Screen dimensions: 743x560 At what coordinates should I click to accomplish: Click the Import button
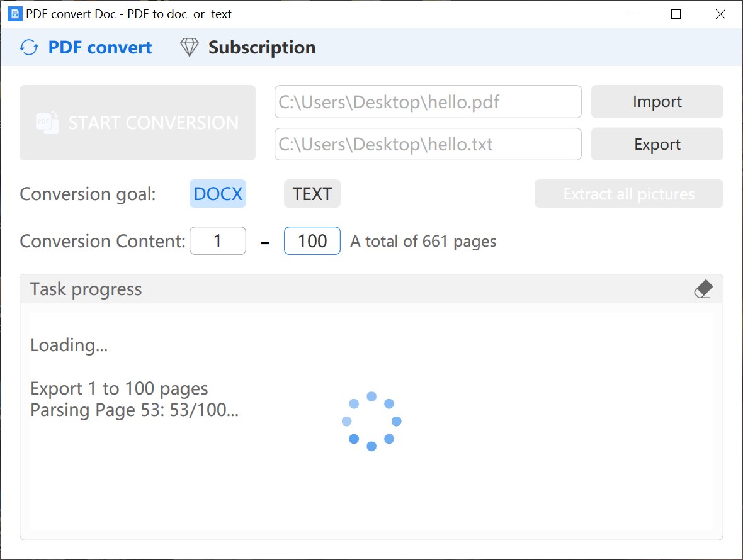tap(657, 102)
